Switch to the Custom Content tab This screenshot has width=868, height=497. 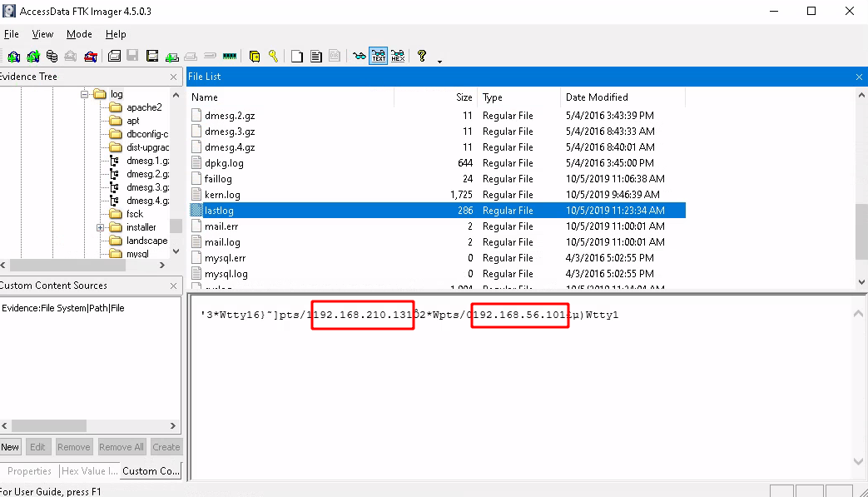(x=151, y=471)
